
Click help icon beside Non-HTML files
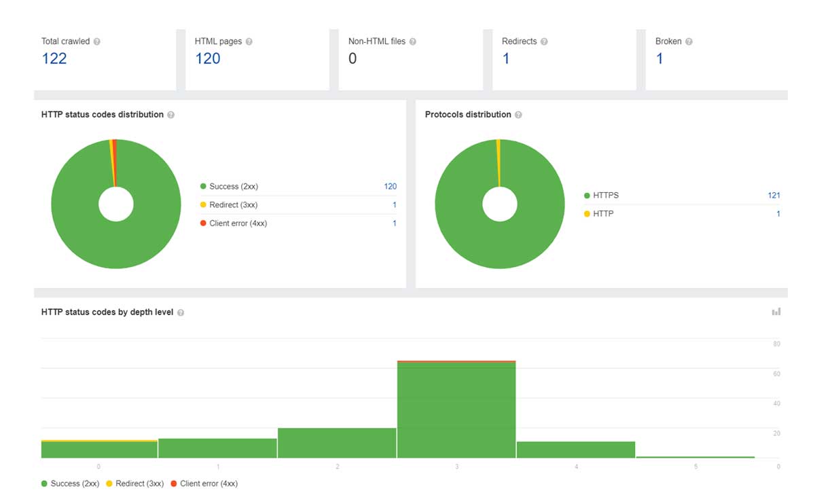coord(413,41)
